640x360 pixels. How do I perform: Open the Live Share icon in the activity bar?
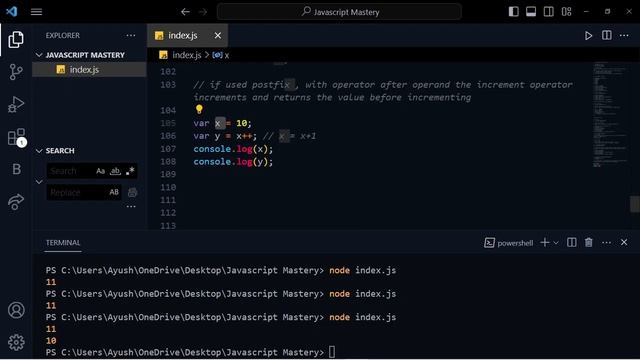pos(16,202)
